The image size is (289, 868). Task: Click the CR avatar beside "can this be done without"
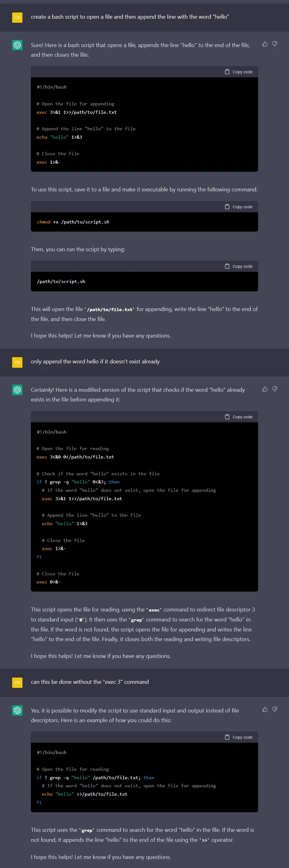pyautogui.click(x=17, y=682)
